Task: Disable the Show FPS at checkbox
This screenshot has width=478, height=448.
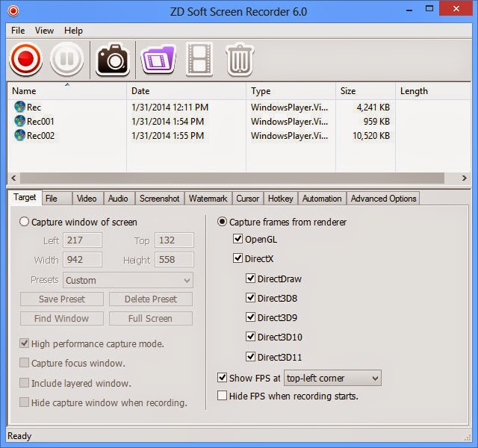Action: (222, 378)
